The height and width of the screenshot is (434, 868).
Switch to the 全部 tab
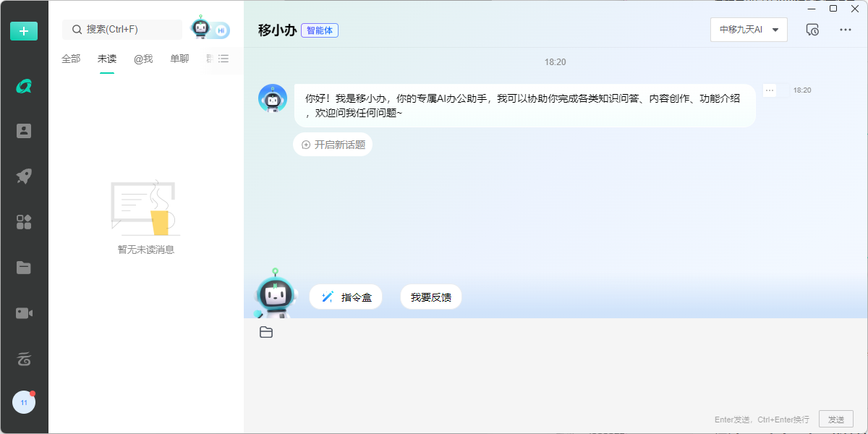coord(70,59)
